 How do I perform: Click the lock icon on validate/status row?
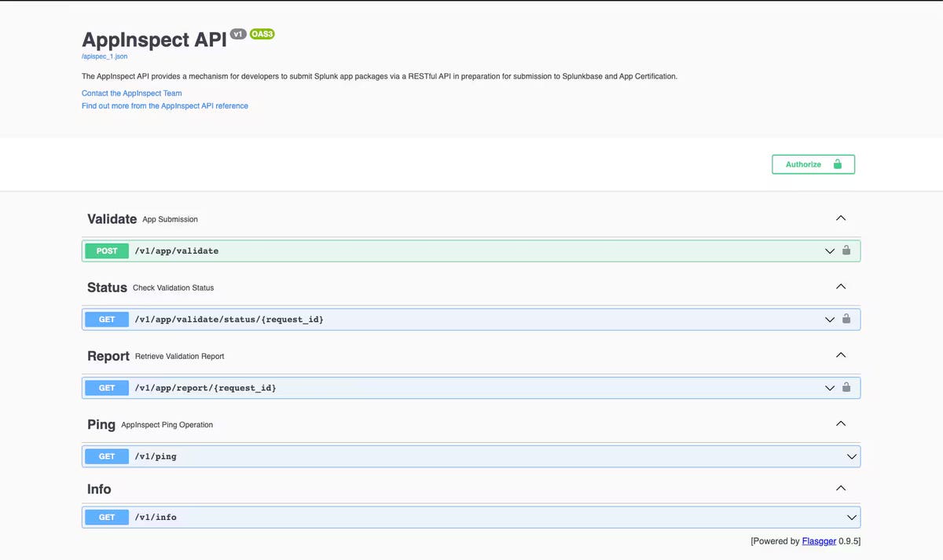click(846, 319)
